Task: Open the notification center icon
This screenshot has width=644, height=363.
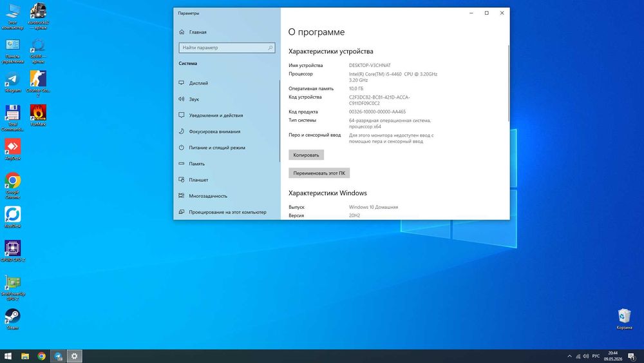Action: (x=632, y=356)
